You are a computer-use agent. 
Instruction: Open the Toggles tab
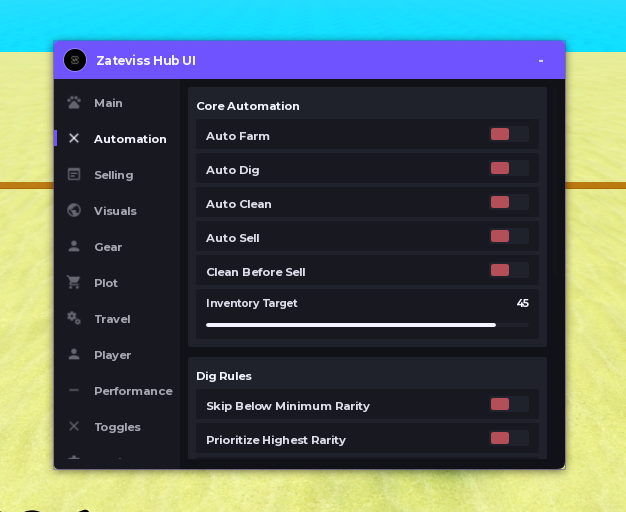pyautogui.click(x=117, y=427)
